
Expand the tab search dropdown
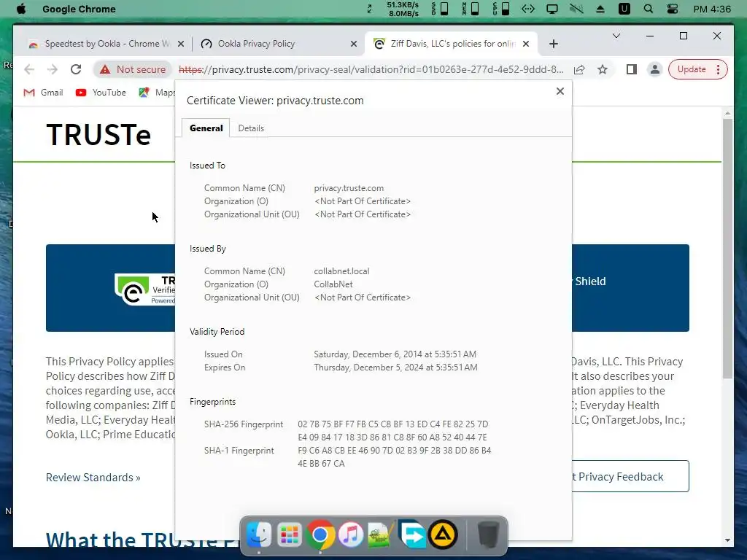[616, 36]
